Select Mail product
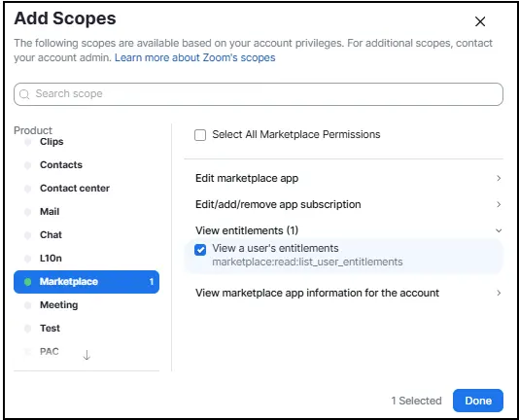519x420 pixels. 50,211
